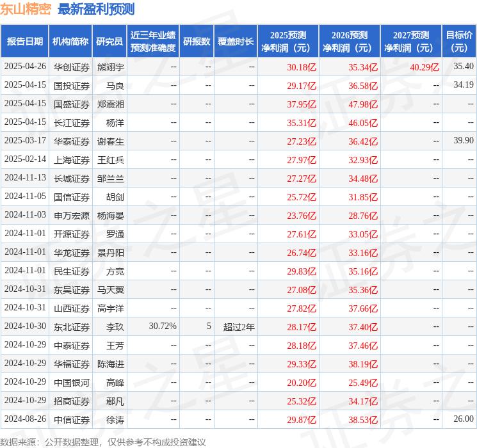
Task: Click the 中国银河 institution cell
Action: (x=72, y=383)
